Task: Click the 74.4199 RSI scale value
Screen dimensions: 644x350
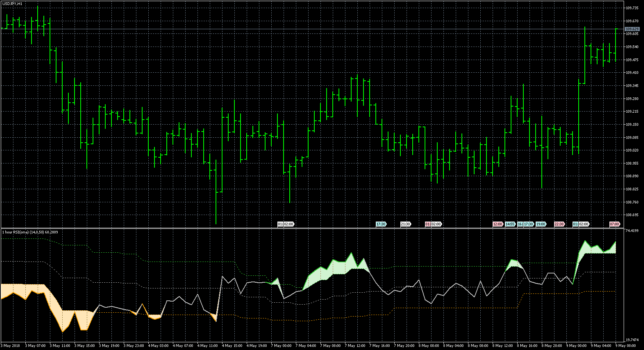Action: coord(632,231)
